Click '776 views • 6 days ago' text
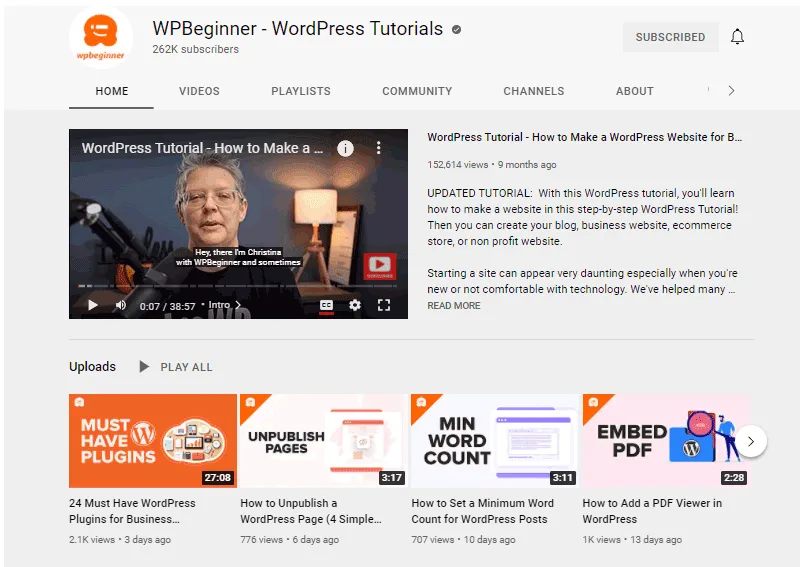 coord(289,540)
